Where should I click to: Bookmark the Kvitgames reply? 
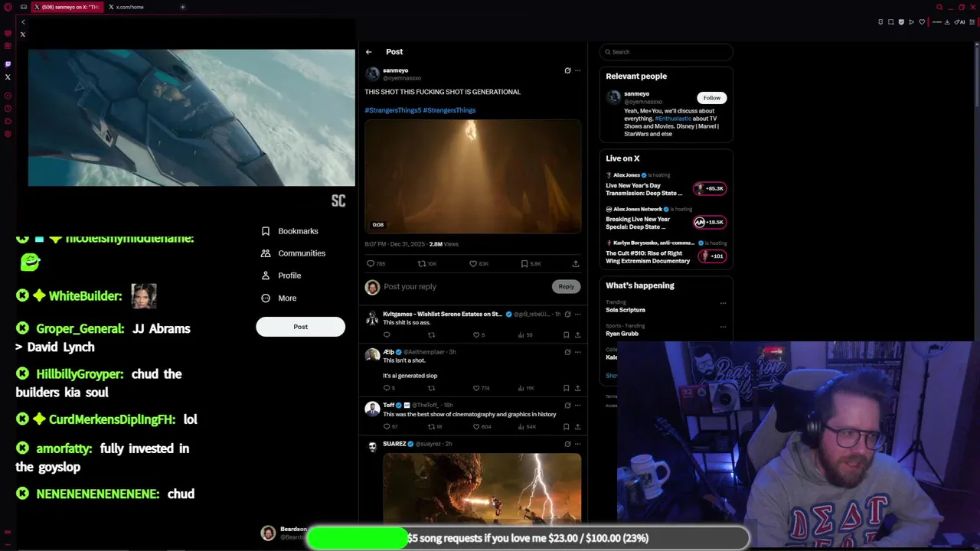point(566,334)
